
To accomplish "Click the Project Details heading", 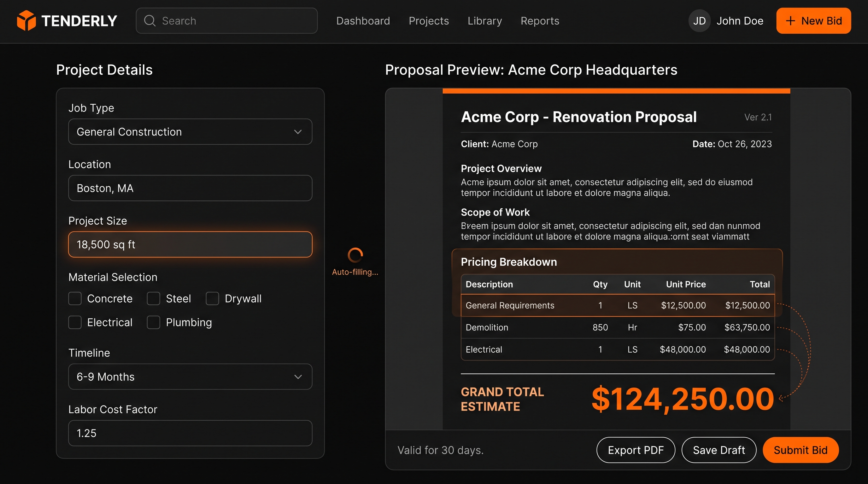I will [x=104, y=70].
